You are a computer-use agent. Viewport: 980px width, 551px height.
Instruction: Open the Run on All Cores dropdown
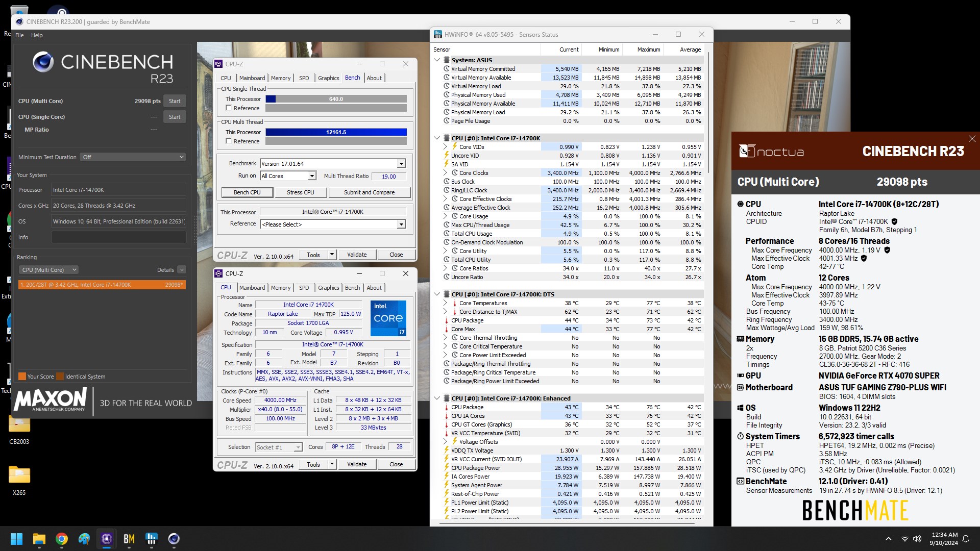pyautogui.click(x=312, y=176)
